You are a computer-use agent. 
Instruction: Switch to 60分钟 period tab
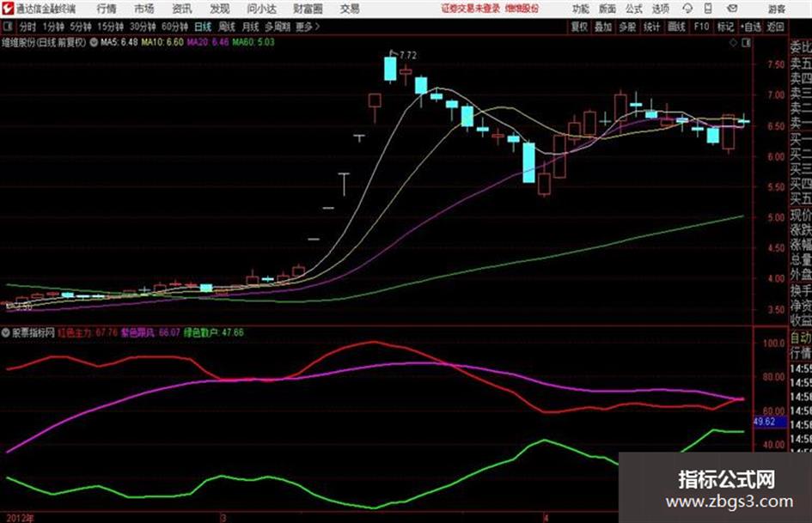coord(174,27)
